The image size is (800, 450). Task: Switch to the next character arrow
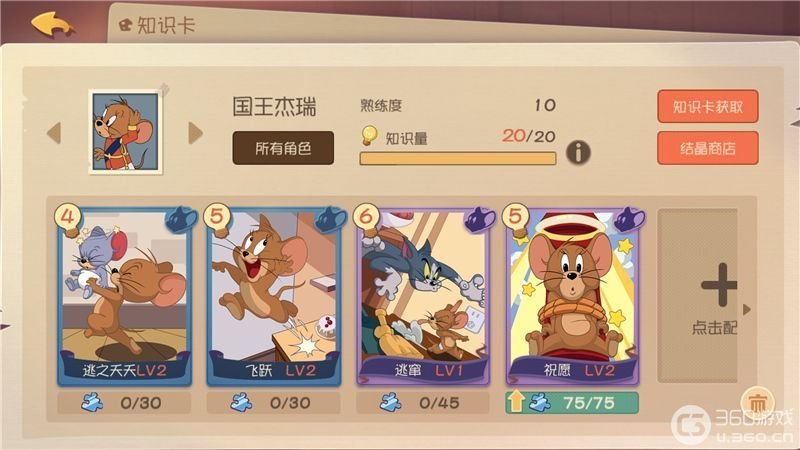coord(195,133)
